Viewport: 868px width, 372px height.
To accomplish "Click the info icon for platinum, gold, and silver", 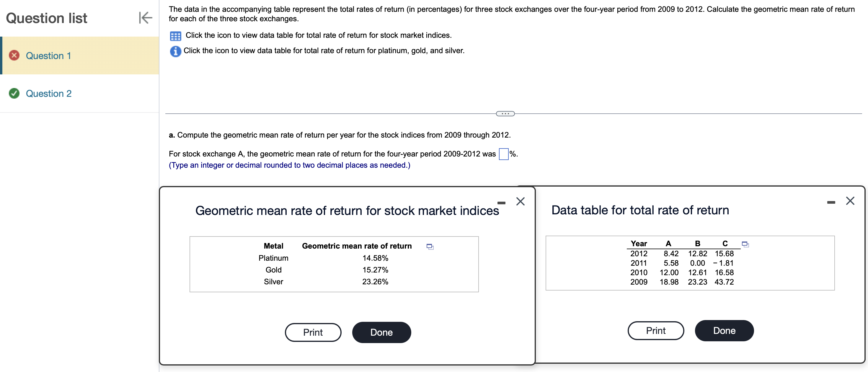I will point(175,51).
